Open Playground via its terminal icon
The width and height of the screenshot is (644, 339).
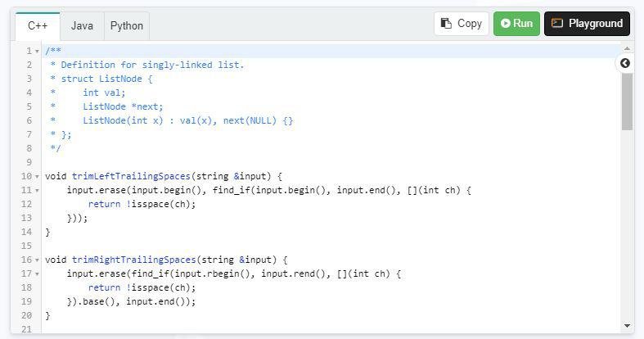tap(557, 24)
